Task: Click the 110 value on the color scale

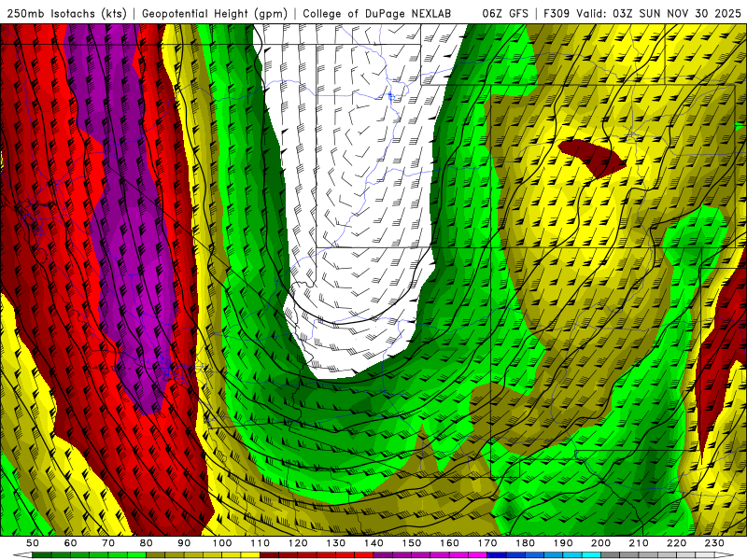Action: [260, 543]
